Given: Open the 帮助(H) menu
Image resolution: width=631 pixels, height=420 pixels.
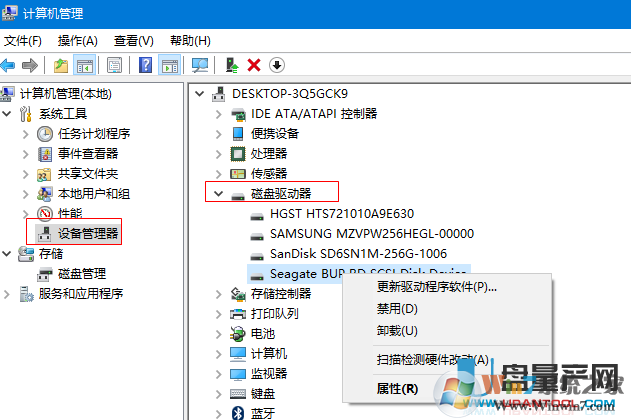Looking at the screenshot, I should pos(190,41).
